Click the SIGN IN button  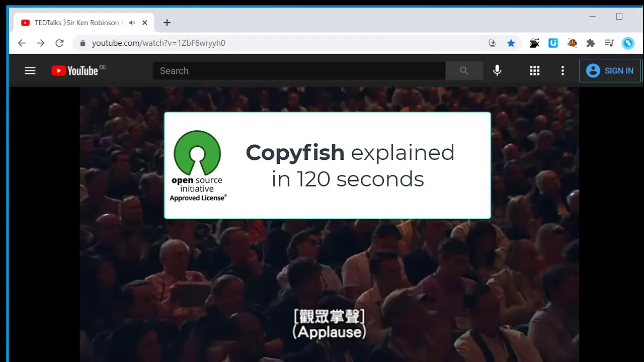tap(610, 71)
